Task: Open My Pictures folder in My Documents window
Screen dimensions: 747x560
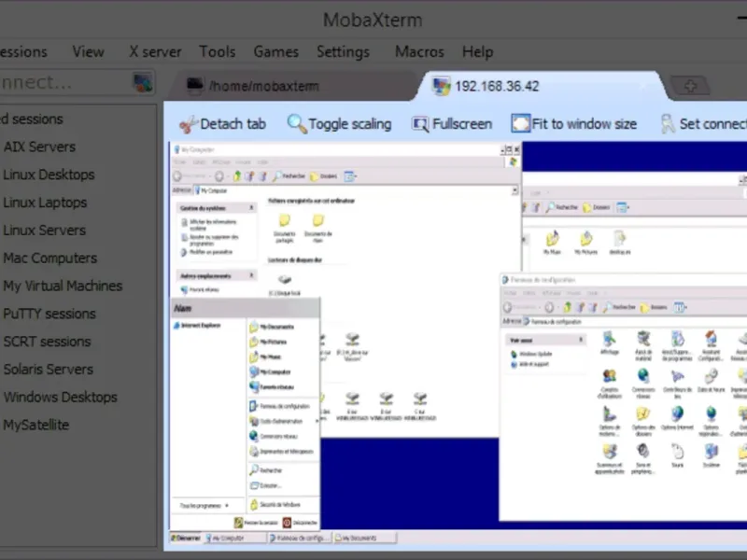Action: [586, 243]
